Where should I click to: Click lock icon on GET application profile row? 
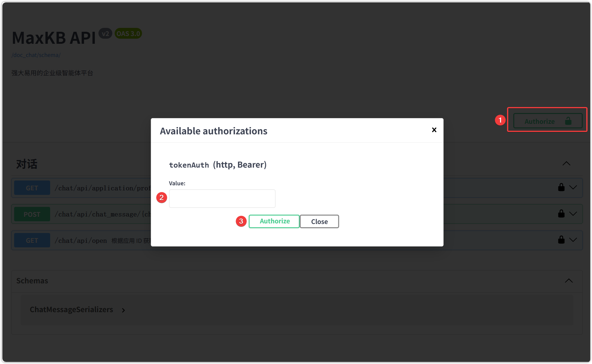(561, 187)
